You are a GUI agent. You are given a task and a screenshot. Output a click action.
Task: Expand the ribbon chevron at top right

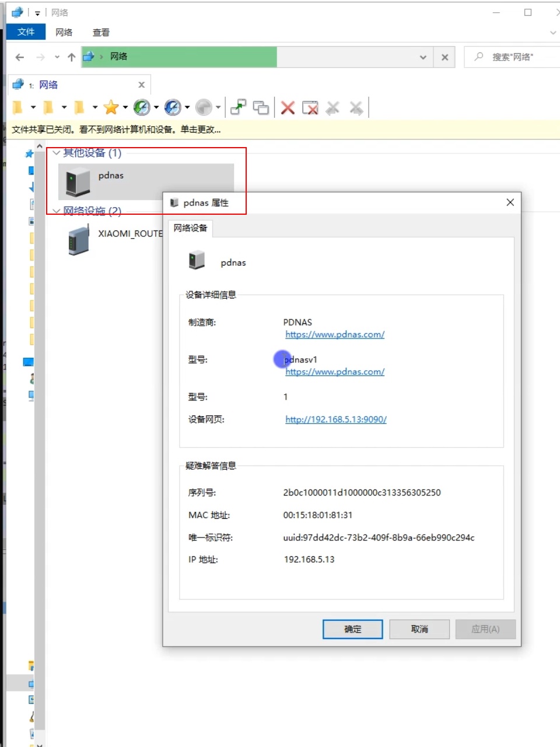click(x=553, y=33)
